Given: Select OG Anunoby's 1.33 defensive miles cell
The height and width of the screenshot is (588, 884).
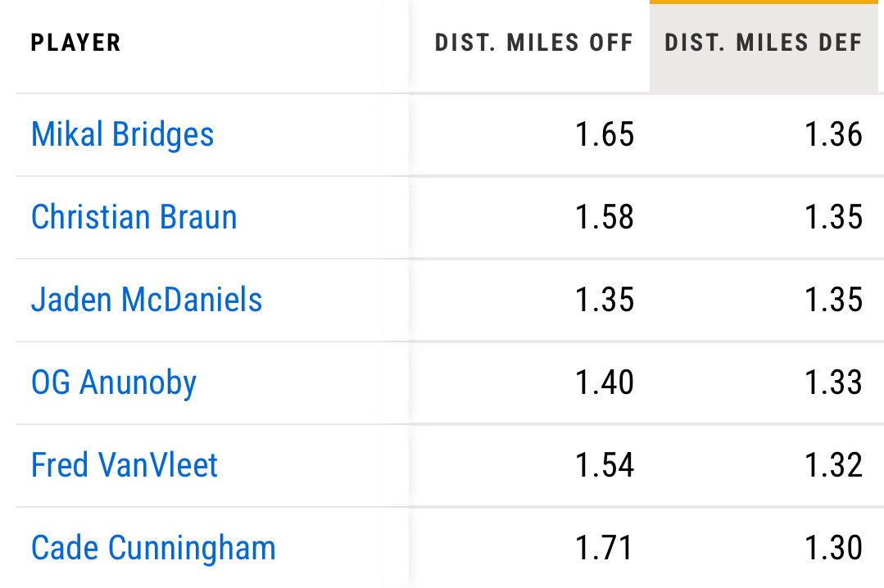Looking at the screenshot, I should click(833, 382).
